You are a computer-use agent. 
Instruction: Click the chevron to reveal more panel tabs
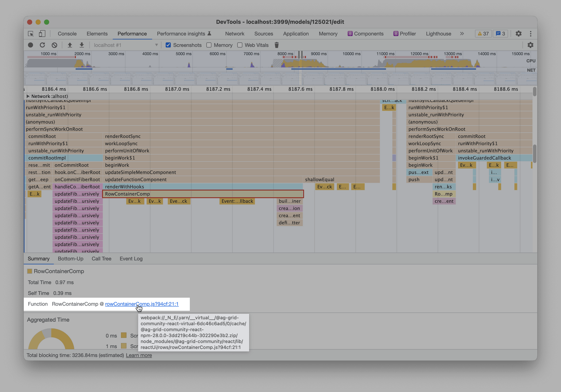(462, 33)
